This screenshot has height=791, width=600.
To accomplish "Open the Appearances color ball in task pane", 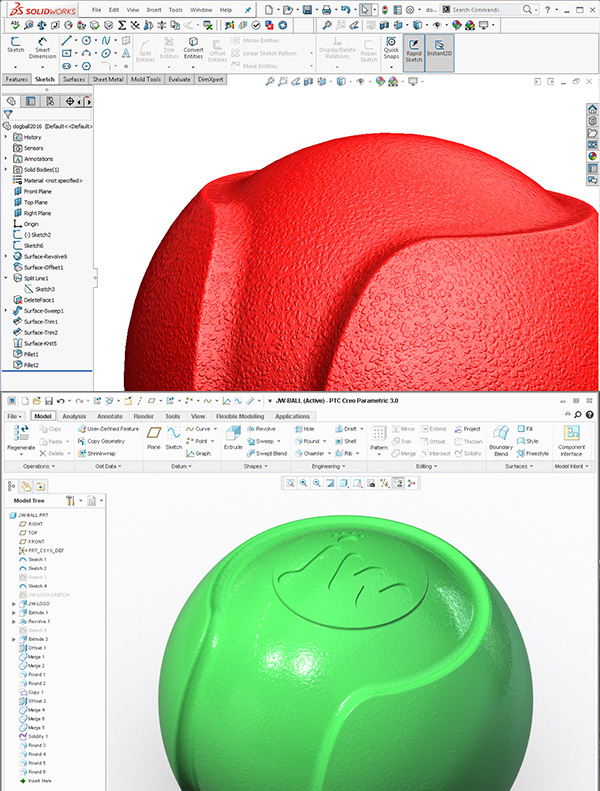I will pos(592,156).
